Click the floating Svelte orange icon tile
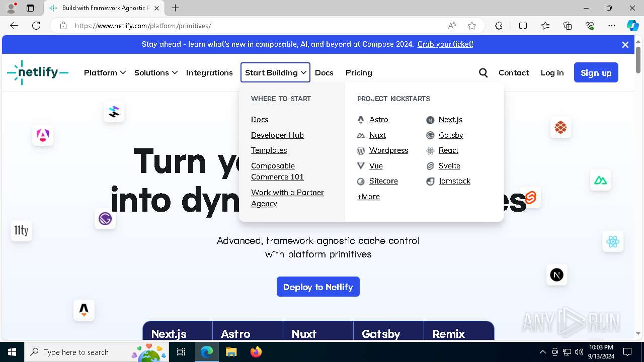The width and height of the screenshot is (644, 362). 530,198
